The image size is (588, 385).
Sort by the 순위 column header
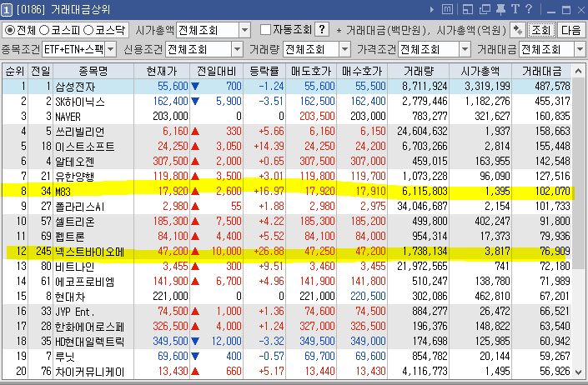(15, 71)
